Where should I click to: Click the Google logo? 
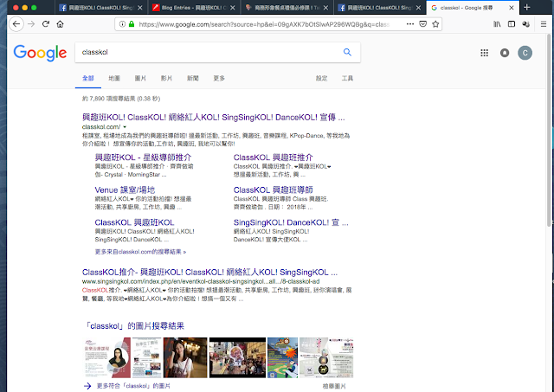click(x=40, y=53)
